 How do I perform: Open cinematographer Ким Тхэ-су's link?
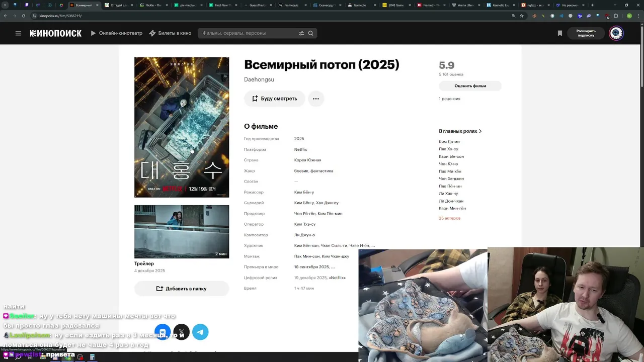point(305,224)
